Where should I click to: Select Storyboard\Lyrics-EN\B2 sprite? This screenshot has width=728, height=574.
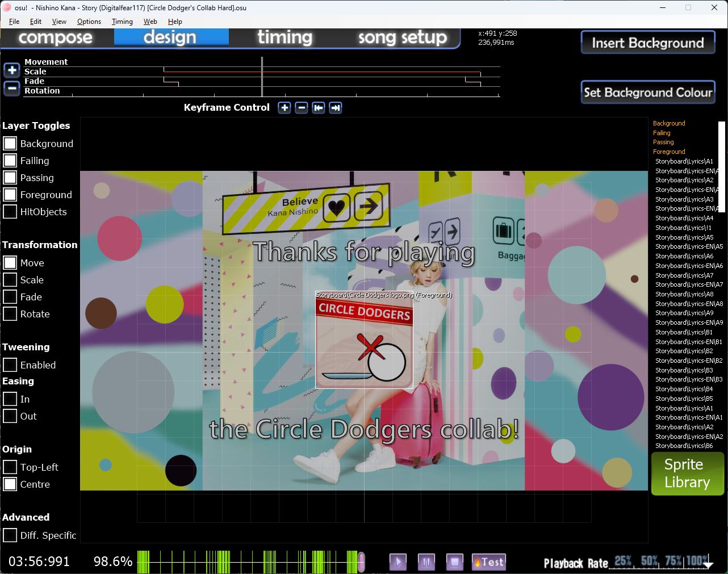[x=689, y=361]
